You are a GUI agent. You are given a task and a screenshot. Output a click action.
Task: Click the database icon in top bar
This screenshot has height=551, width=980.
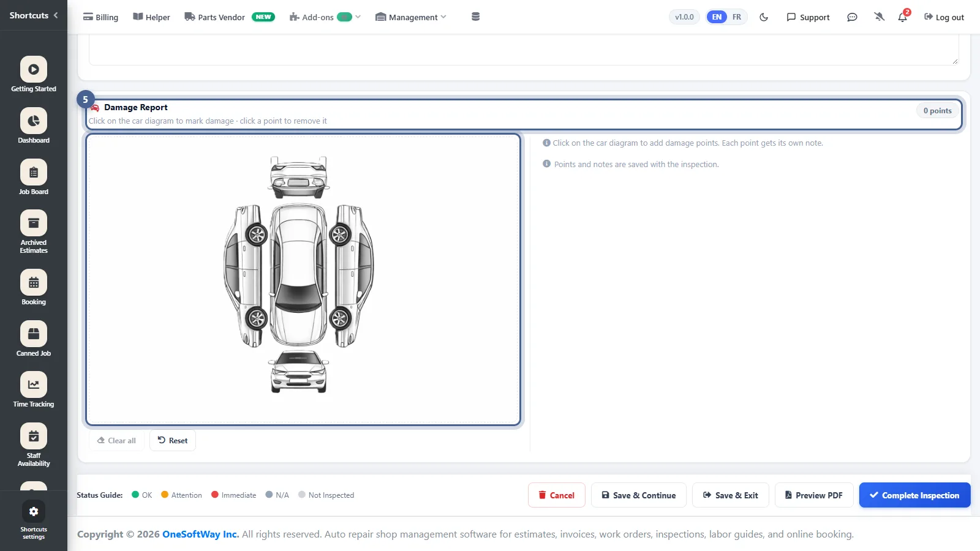475,17
